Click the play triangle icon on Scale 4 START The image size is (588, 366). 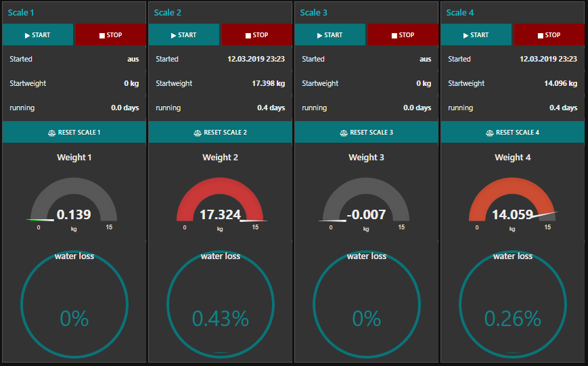tap(466, 36)
